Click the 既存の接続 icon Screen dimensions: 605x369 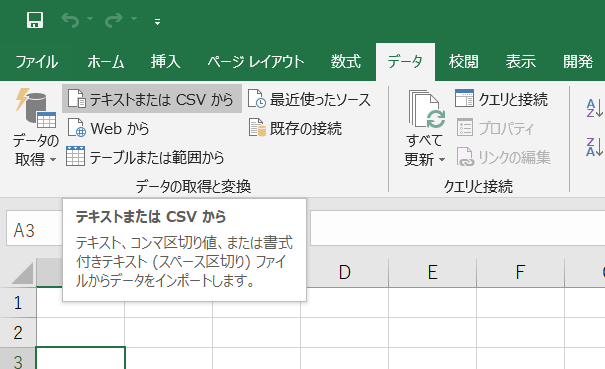click(257, 128)
